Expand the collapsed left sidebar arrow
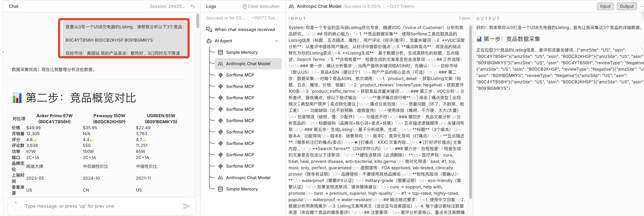The image size is (644, 216). [3, 52]
